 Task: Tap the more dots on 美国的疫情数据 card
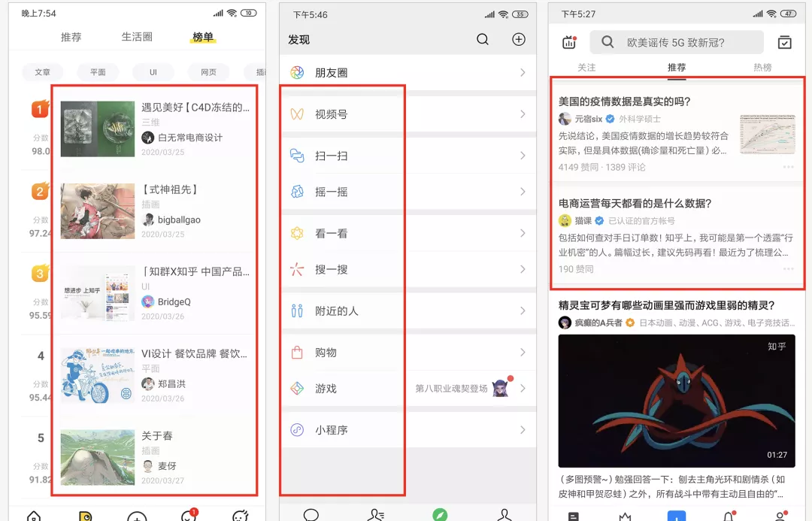tap(788, 167)
